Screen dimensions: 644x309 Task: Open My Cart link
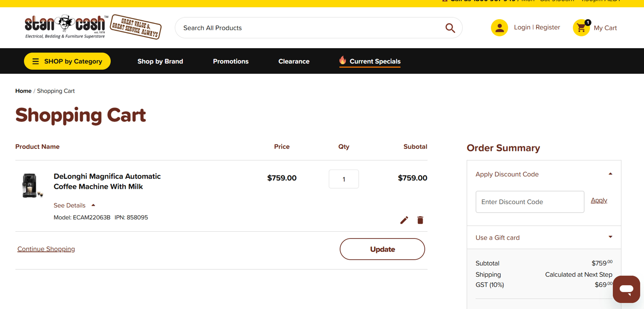pos(605,28)
